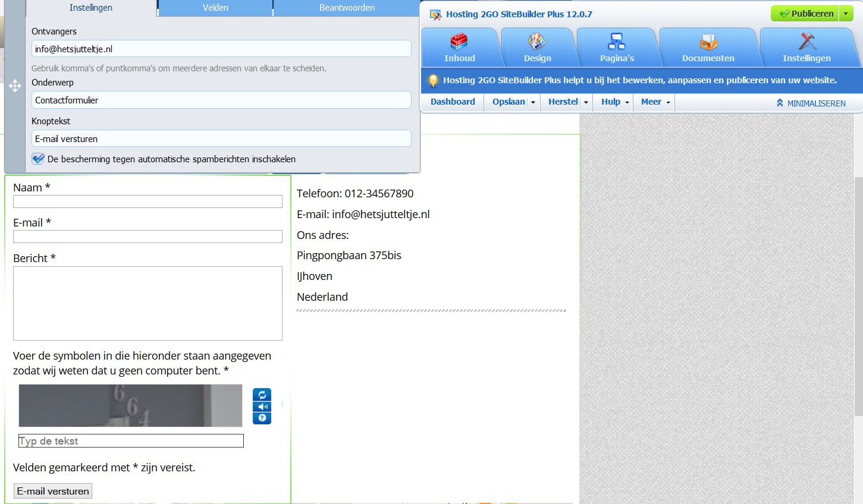Viewport: 863px width, 504px height.
Task: Open the Meer menu
Action: point(655,102)
